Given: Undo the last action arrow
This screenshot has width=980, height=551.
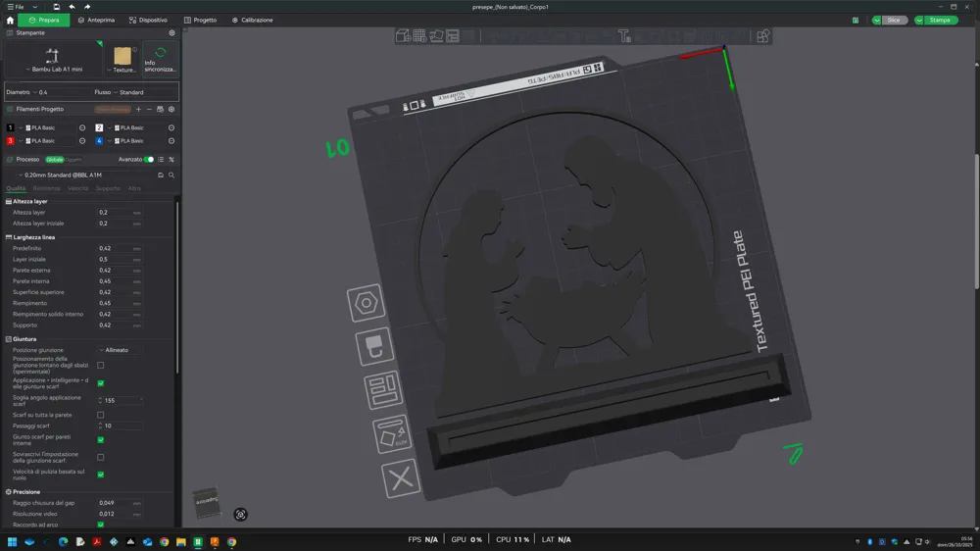Looking at the screenshot, I should (x=72, y=7).
